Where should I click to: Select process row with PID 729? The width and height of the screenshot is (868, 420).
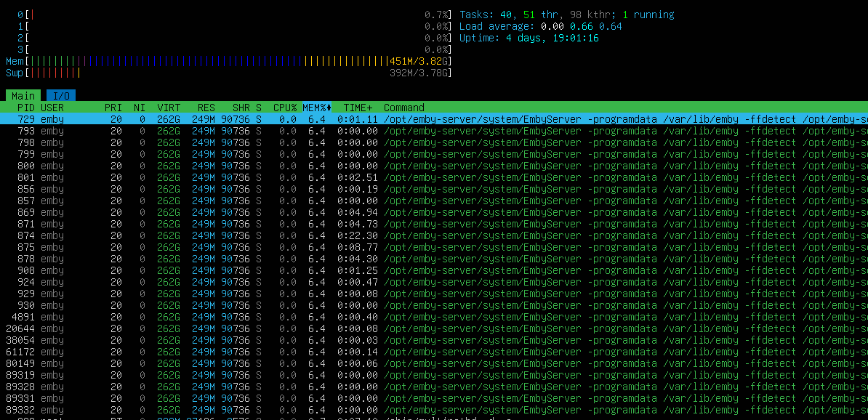pos(434,119)
